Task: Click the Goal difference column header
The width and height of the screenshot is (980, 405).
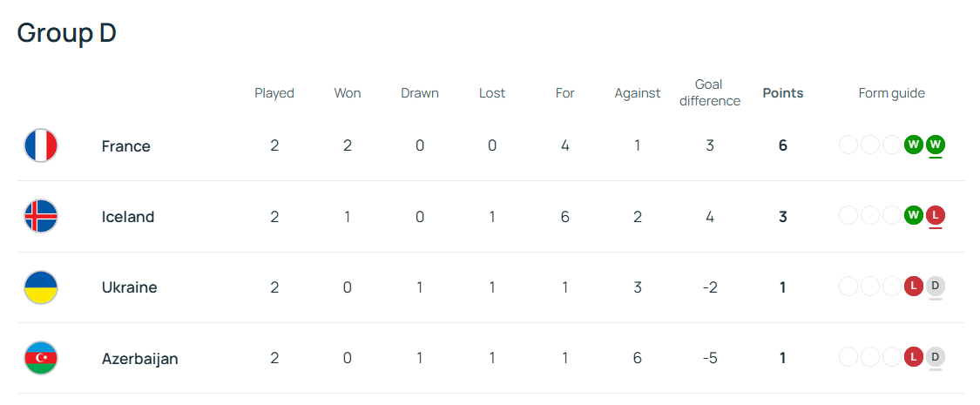Action: tap(709, 92)
